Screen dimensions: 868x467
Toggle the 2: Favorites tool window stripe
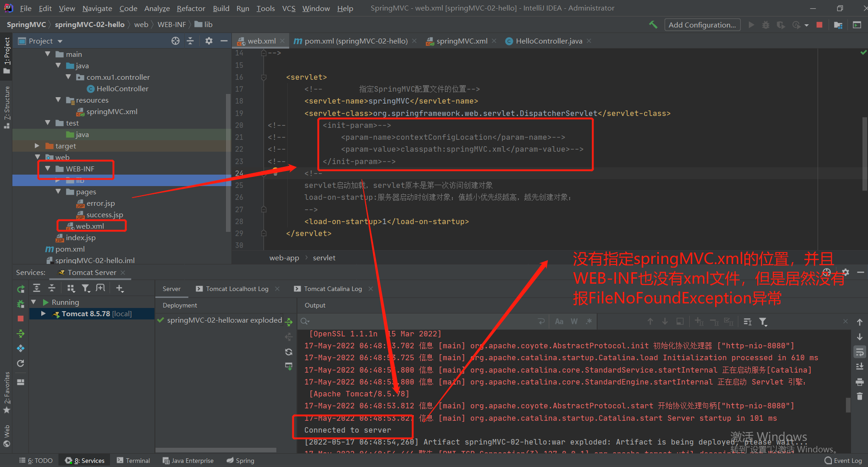tap(6, 392)
